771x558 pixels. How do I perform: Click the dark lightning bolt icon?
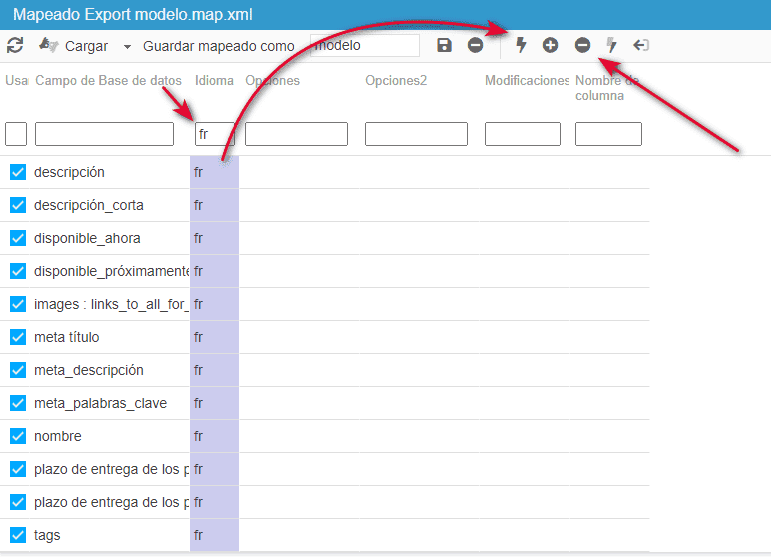[x=521, y=45]
